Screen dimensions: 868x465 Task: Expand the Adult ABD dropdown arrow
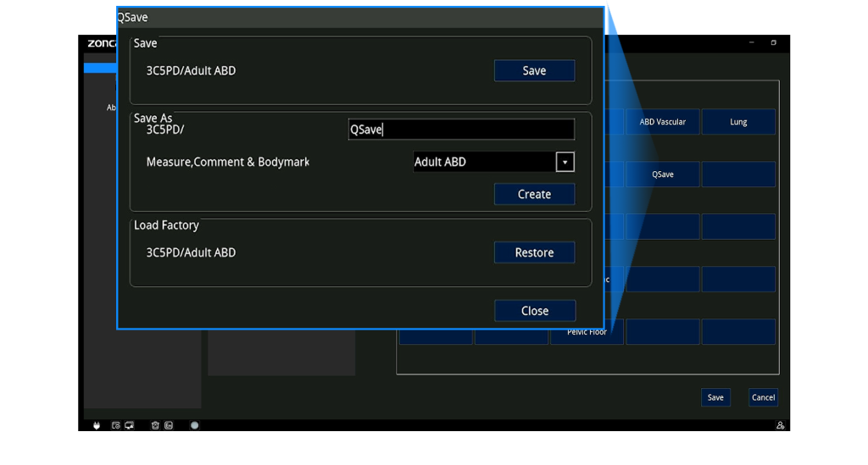pos(565,163)
